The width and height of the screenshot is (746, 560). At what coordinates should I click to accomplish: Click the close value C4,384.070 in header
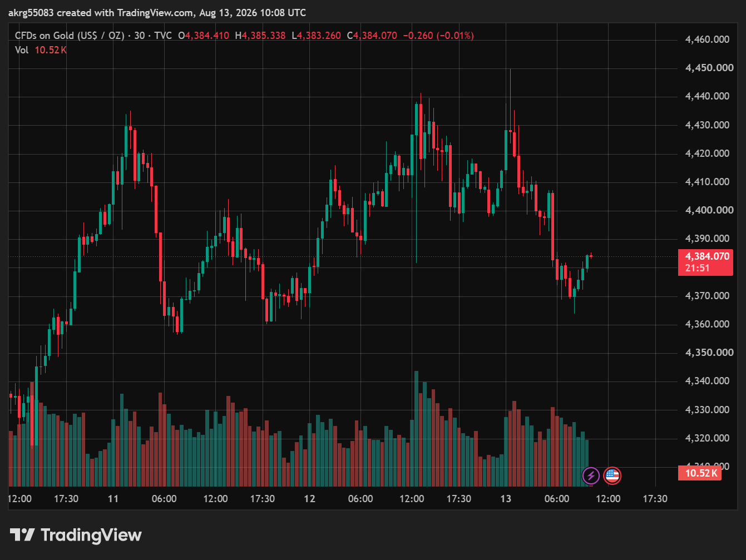372,36
